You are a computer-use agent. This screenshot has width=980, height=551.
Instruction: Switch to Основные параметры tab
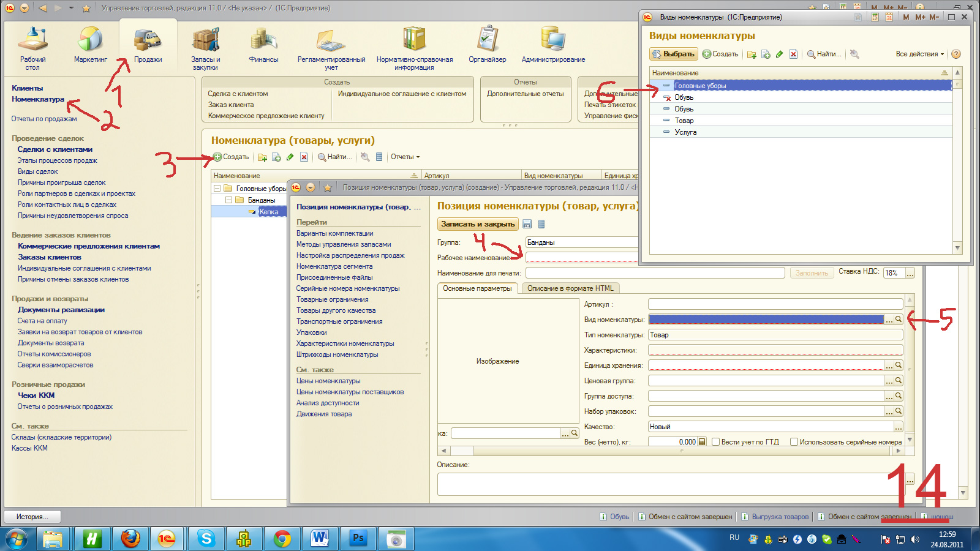coord(478,288)
